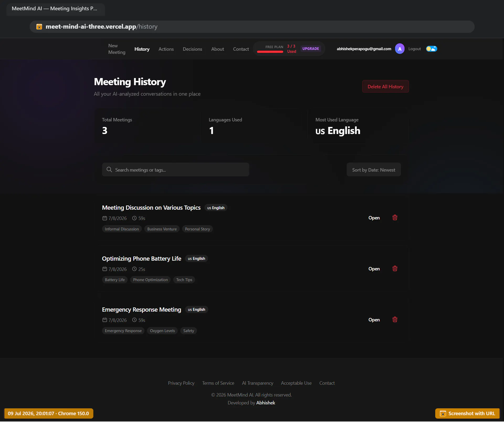Open the Meeting Discussion on Various Topics meeting

tap(374, 218)
